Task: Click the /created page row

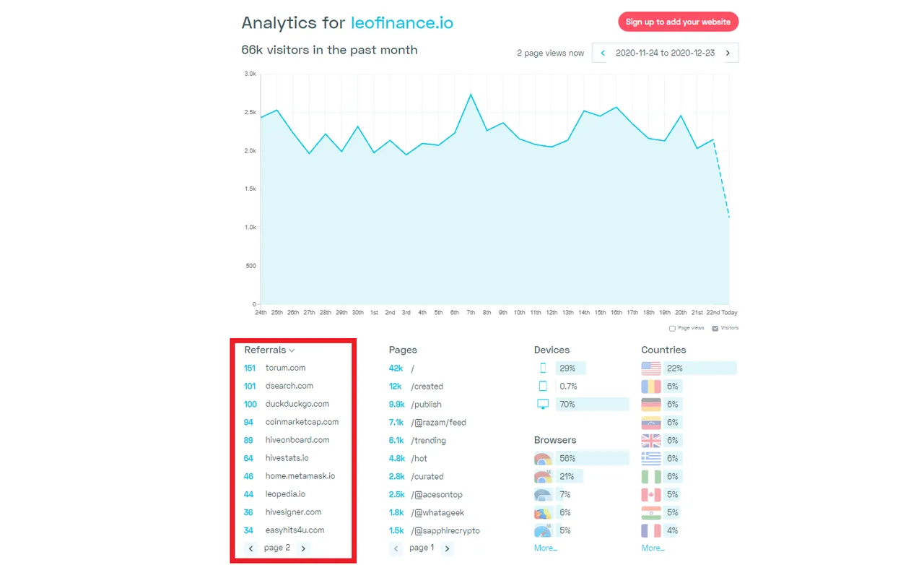Action: (417, 387)
